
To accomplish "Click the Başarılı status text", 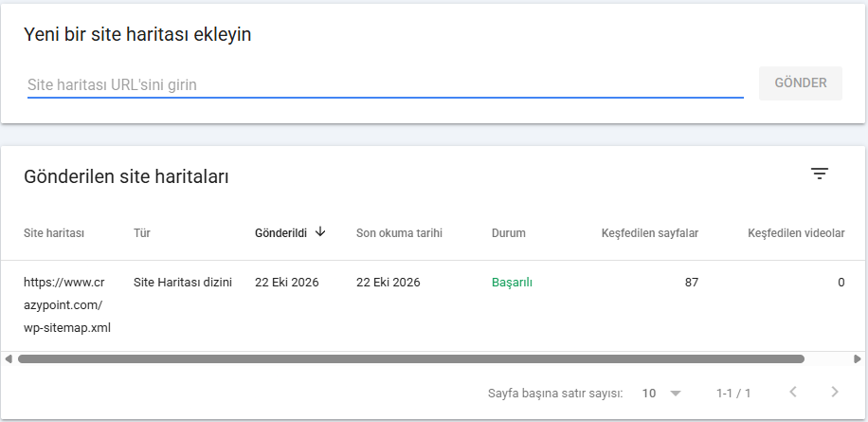I will point(512,283).
